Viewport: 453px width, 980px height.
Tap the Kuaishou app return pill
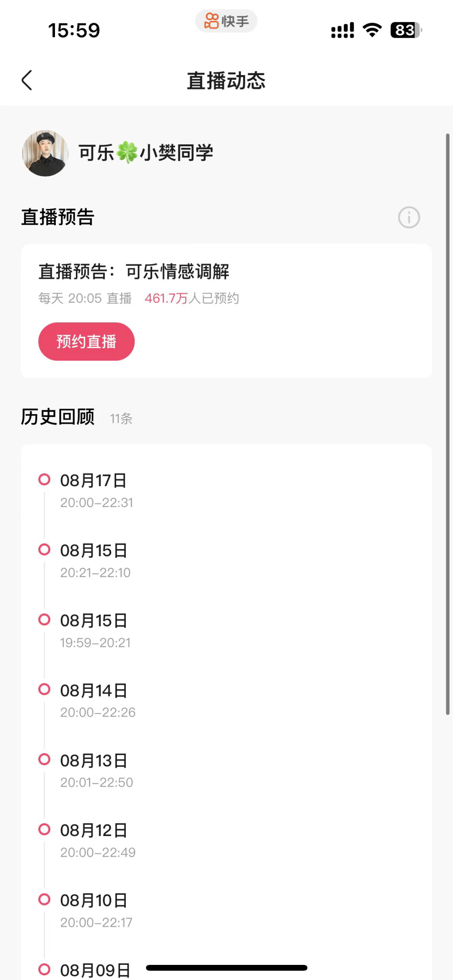point(226,21)
